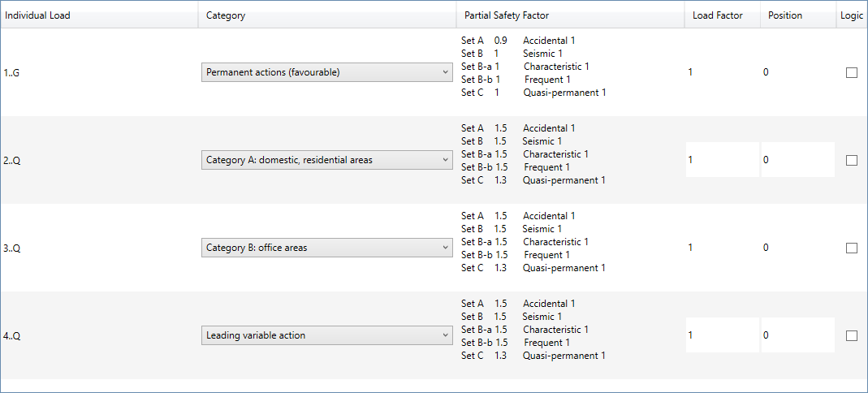Screen dimensions: 868x393
Task: Toggle the Logic checkbox for load 4..Q
Action: 852,335
